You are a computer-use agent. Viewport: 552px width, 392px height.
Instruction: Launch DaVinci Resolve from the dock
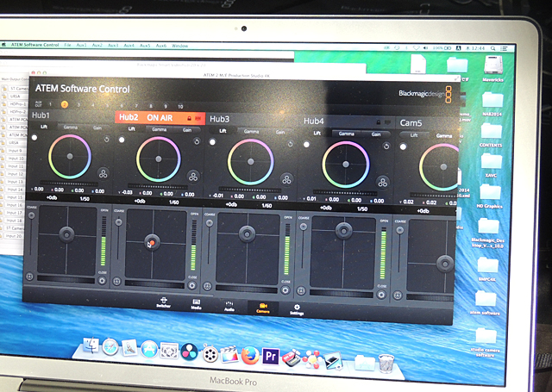point(190,352)
